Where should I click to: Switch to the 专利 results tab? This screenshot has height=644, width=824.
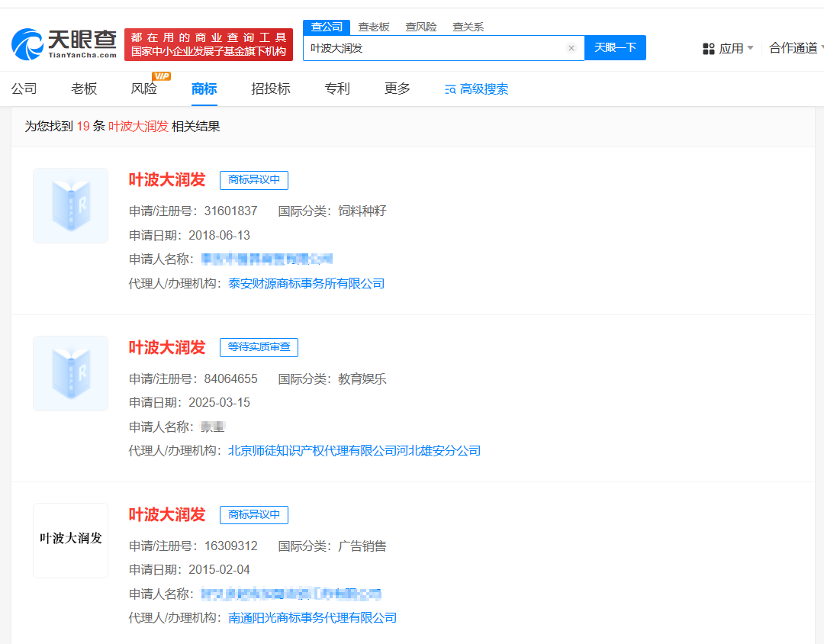pyautogui.click(x=337, y=89)
